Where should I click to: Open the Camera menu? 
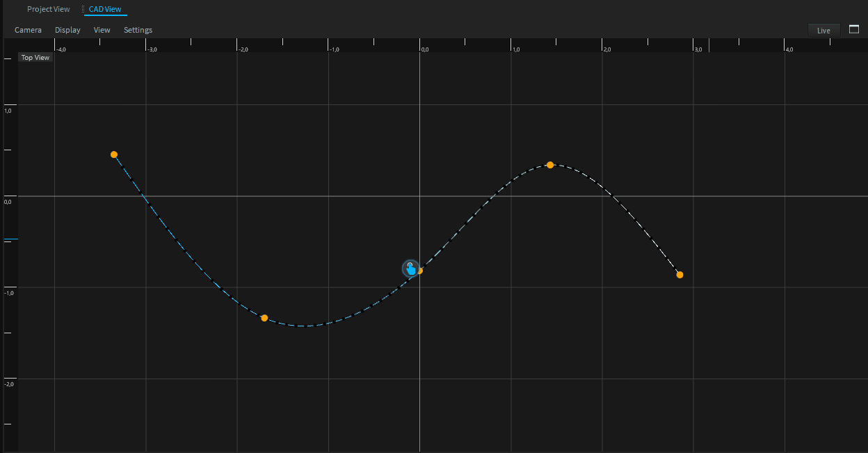[x=28, y=30]
